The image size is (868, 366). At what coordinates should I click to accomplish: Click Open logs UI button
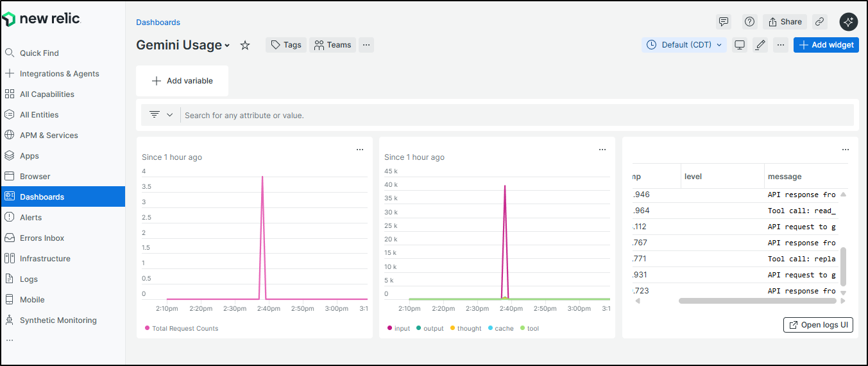[x=818, y=325]
